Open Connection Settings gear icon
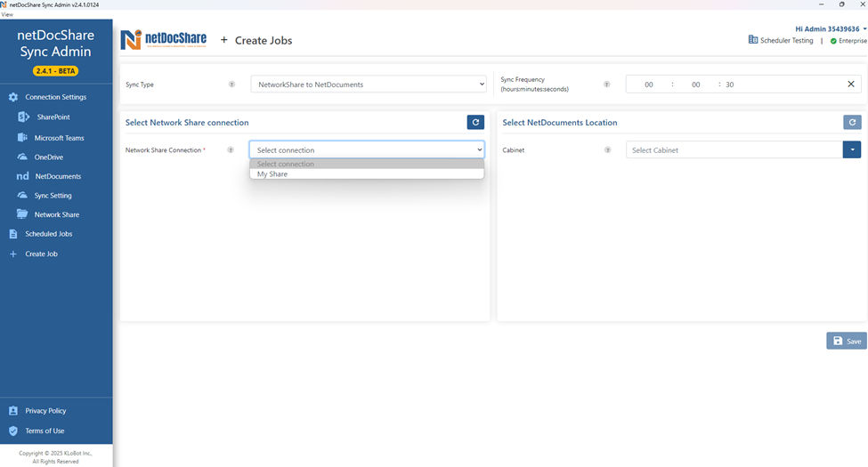 [13, 97]
